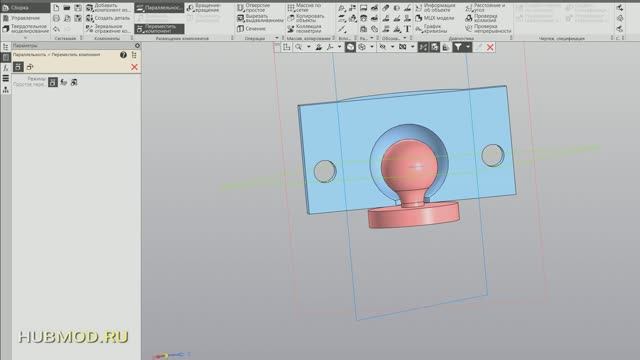Click the undo arrow icon

tap(56, 29)
